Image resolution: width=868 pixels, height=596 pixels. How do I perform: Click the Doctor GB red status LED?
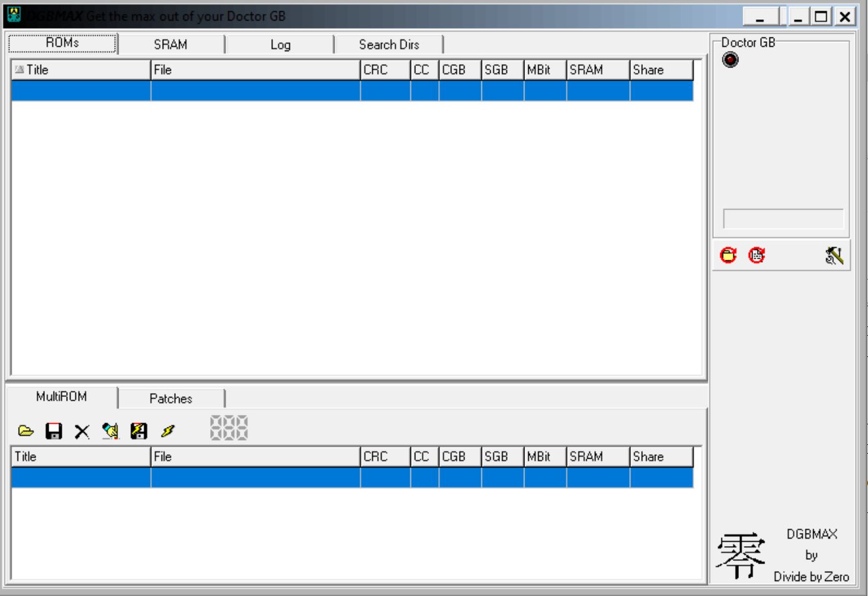[730, 60]
